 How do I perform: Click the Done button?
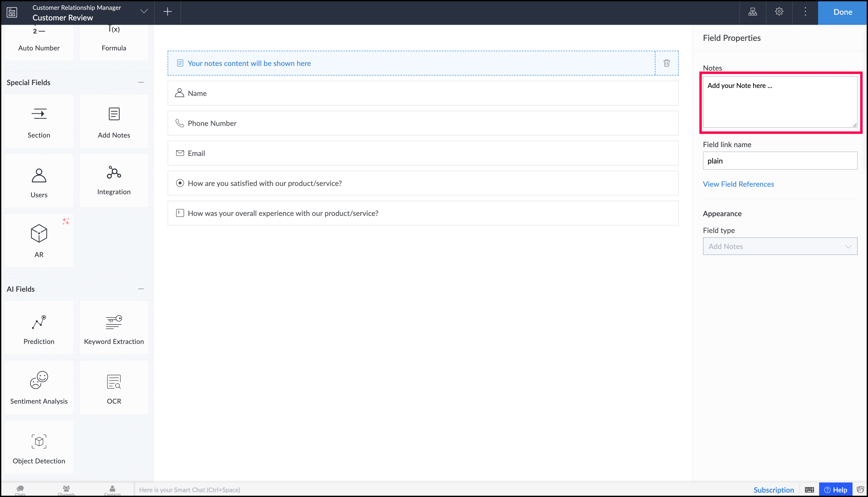point(842,12)
